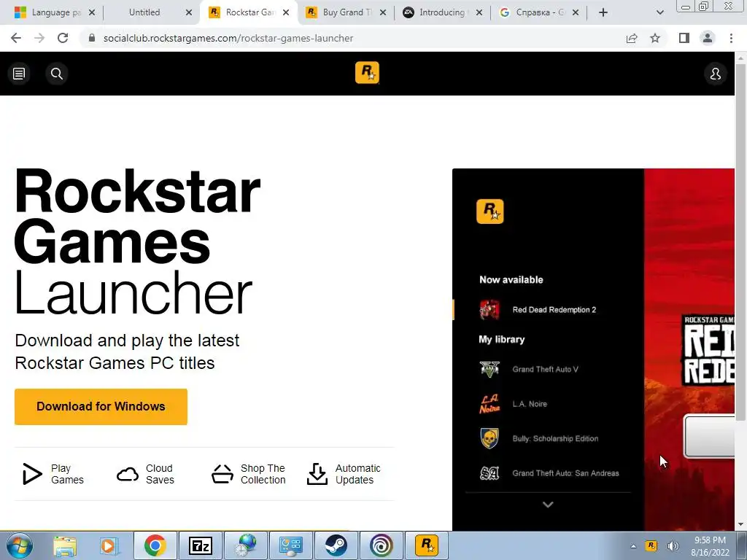Screen dimensions: 747x560
Task: Click the Now available heading
Action: [511, 280]
